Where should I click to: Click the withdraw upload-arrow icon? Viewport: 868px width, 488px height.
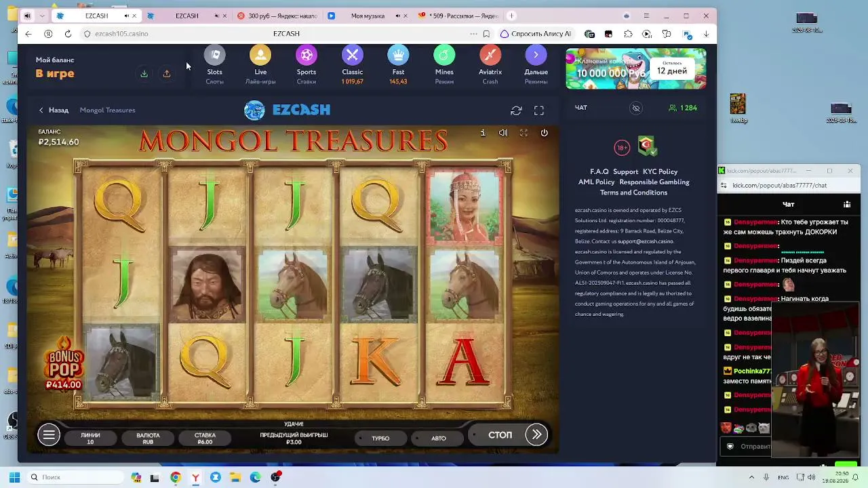166,74
